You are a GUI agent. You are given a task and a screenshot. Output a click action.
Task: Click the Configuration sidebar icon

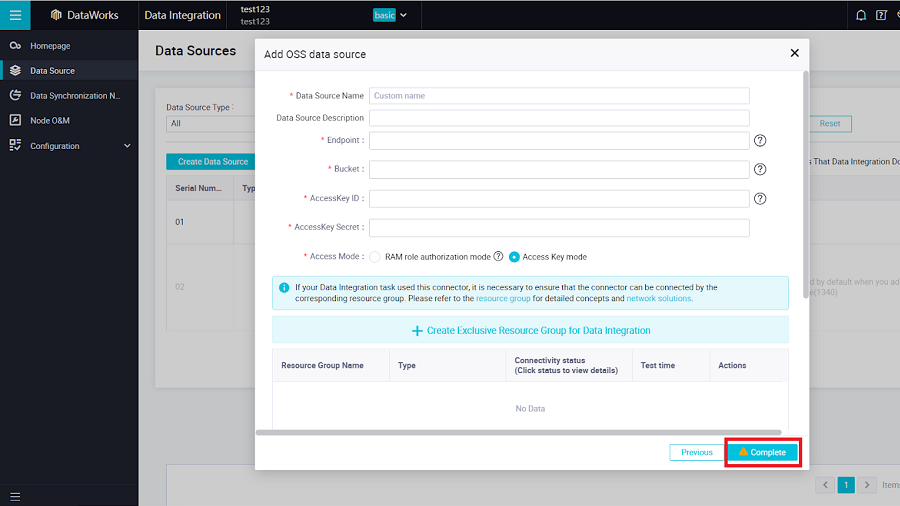[x=15, y=146]
